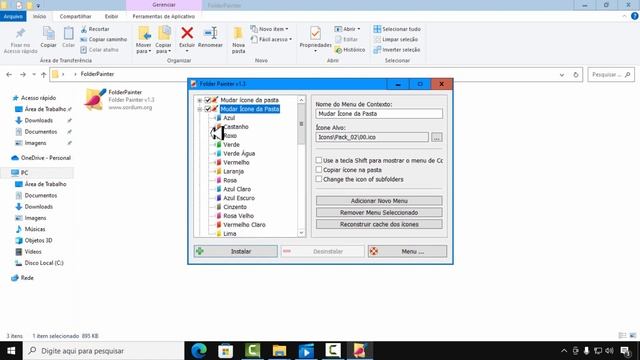Click Selecionar tudo icon
This screenshot has width=640, height=360.
pos(377,29)
